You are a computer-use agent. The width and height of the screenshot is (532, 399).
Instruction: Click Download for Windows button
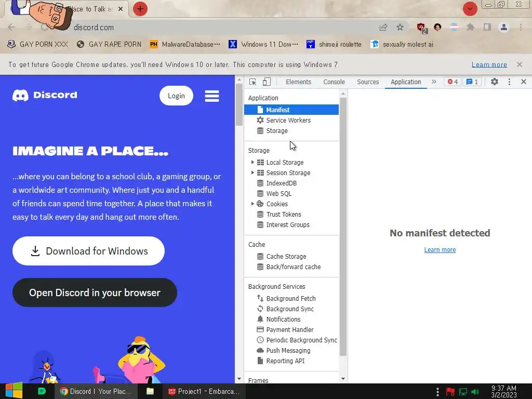88,251
